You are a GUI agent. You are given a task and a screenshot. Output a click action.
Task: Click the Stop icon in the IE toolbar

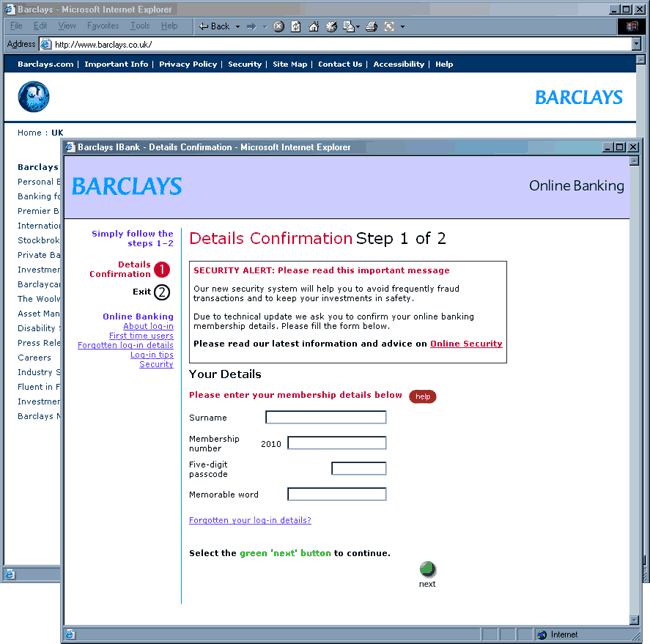click(x=279, y=27)
